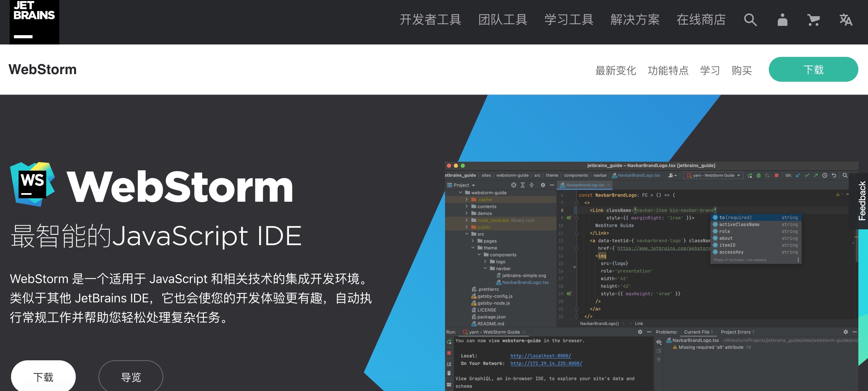Viewport: 868px width, 391px height.
Task: Collapse the navbar folder
Action: (x=485, y=269)
